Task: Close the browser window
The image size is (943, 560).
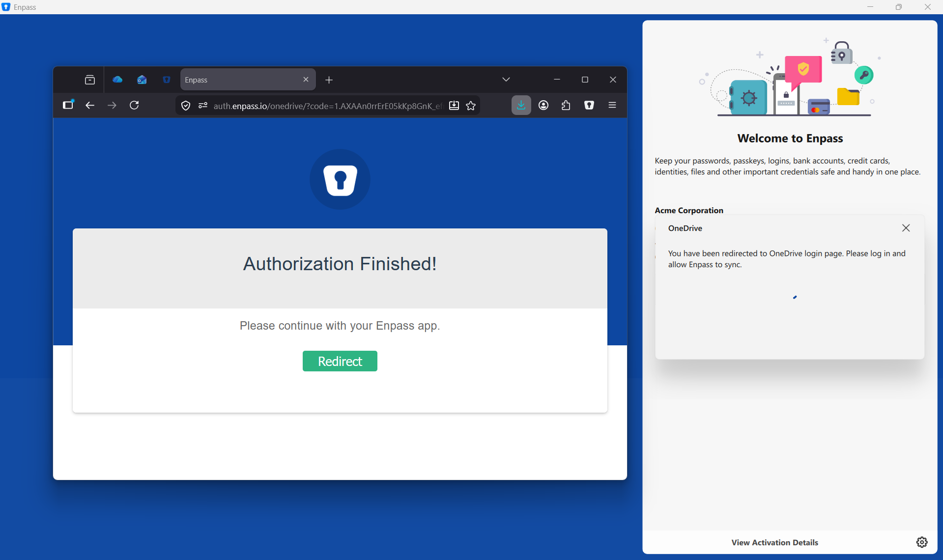Action: click(613, 80)
